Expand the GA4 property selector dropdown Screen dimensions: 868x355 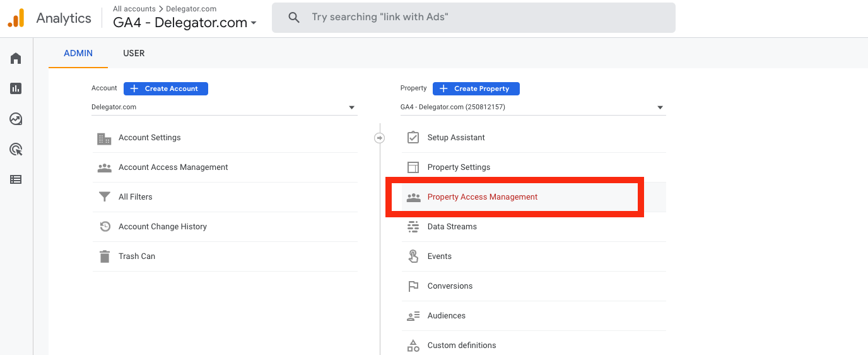(x=533, y=107)
